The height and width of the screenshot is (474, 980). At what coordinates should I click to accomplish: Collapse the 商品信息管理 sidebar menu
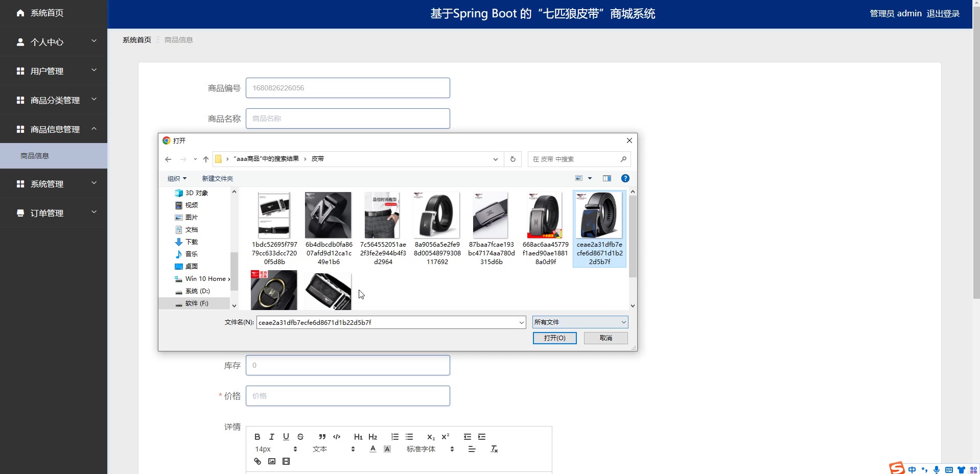click(x=54, y=129)
